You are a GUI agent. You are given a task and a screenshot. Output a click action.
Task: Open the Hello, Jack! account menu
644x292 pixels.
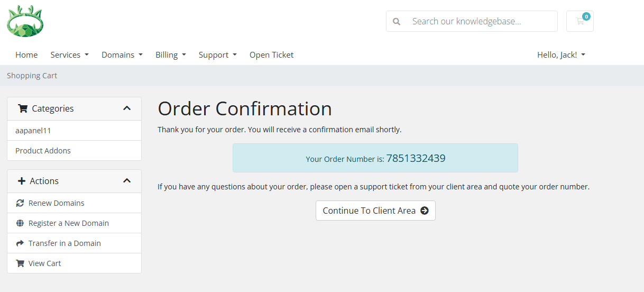[x=561, y=55]
